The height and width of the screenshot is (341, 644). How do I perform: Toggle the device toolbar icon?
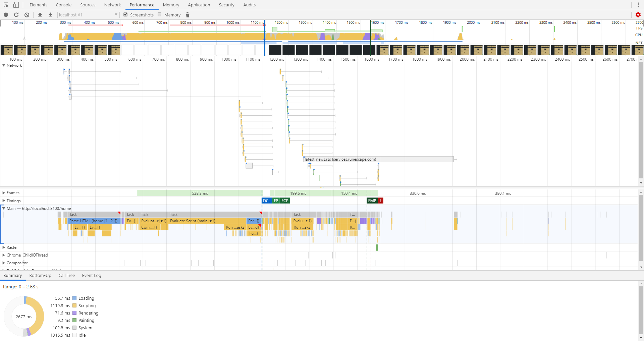(x=16, y=5)
